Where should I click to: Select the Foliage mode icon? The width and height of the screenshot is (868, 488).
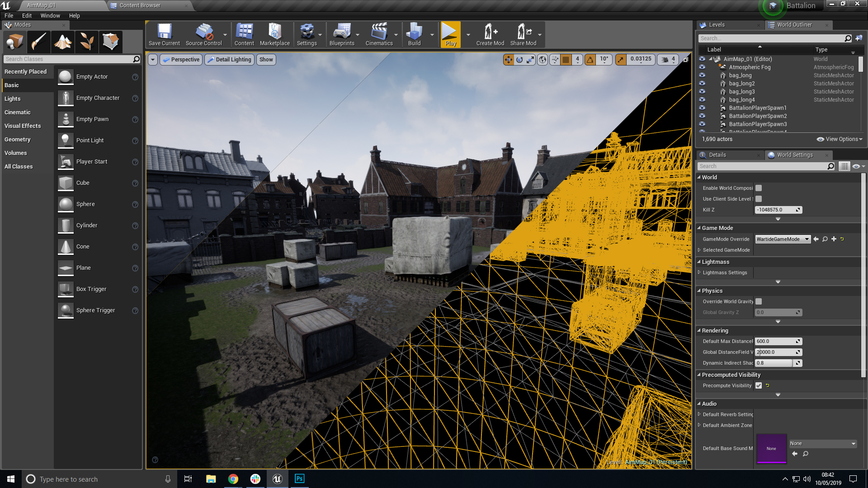tap(87, 42)
